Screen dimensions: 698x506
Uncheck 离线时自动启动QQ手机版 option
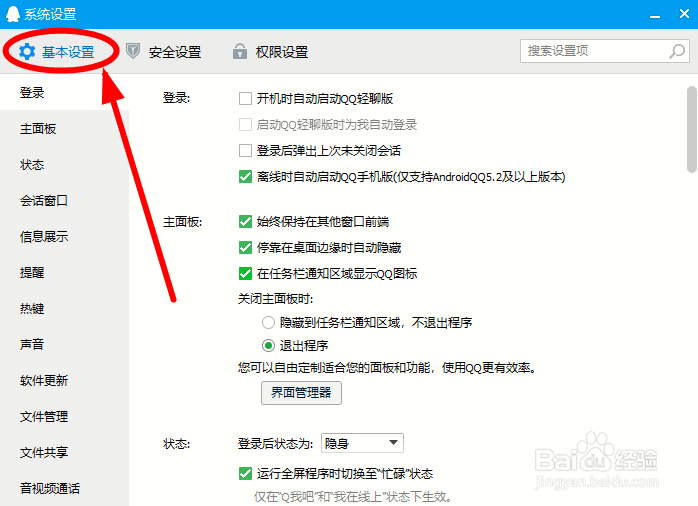point(245,177)
